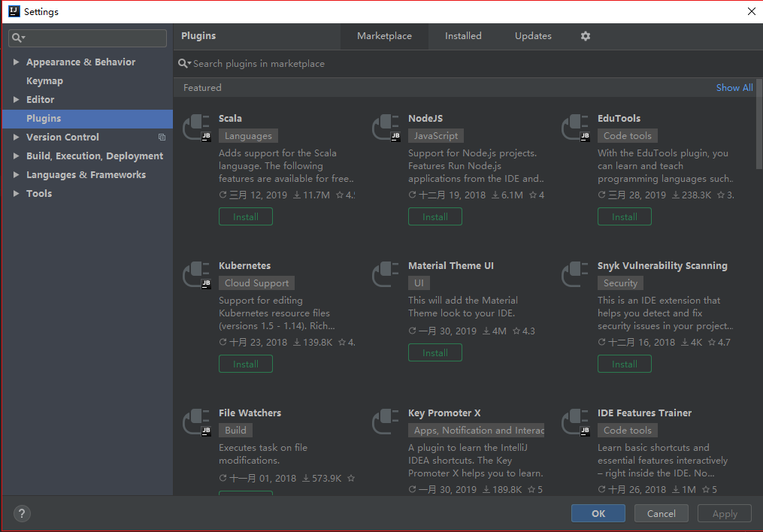Click the NodeJS plugin icon
Screen dimensions: 763x532
386,128
